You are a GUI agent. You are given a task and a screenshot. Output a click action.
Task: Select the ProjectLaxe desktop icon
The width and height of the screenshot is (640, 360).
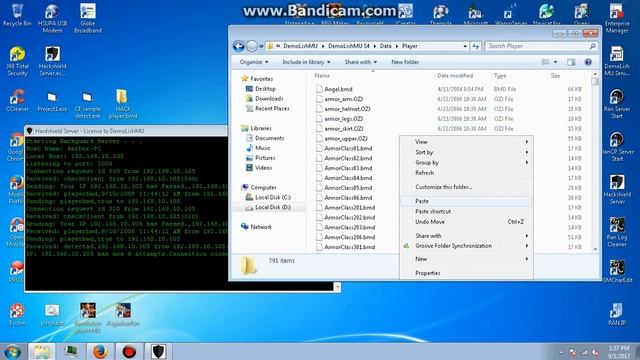[x=52, y=102]
